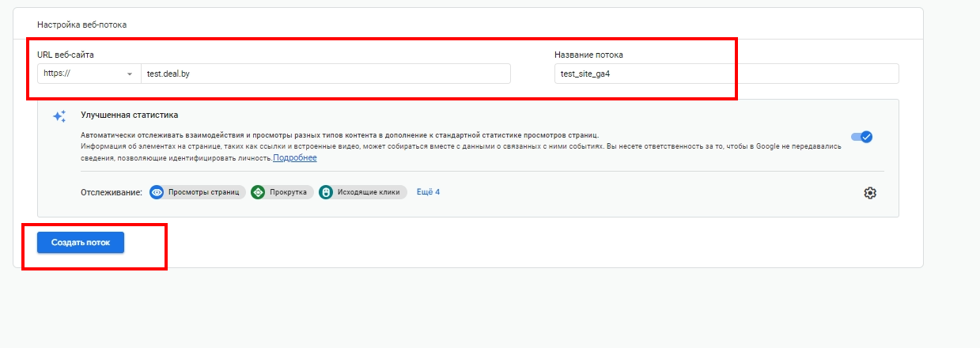Image resolution: width=980 pixels, height=348 pixels.
Task: Open the Подробнее link
Action: click(295, 158)
